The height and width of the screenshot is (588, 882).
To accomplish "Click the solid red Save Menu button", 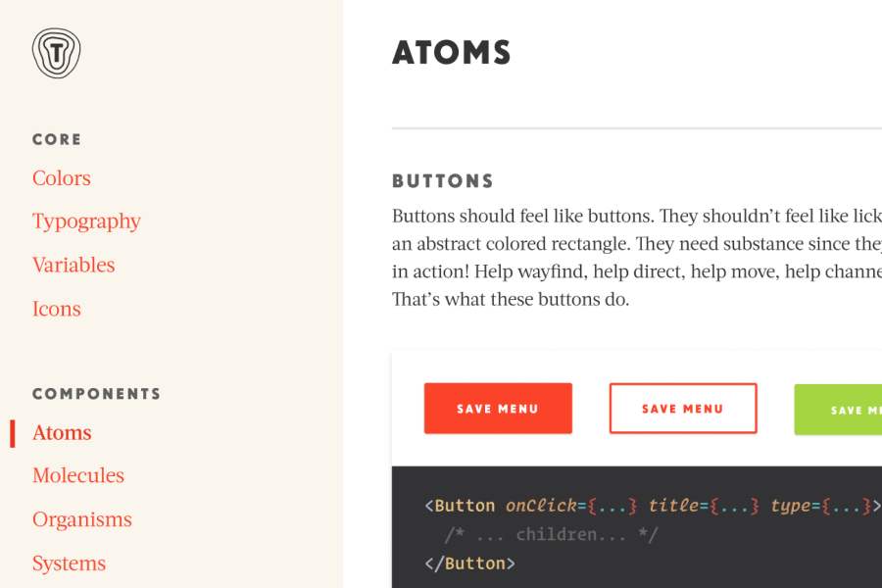I will coord(498,409).
